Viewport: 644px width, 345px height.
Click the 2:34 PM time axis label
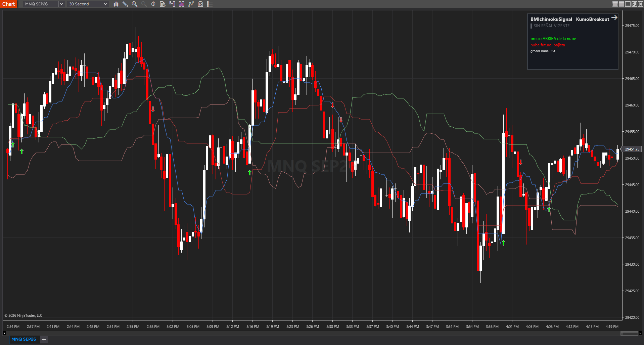pos(13,327)
